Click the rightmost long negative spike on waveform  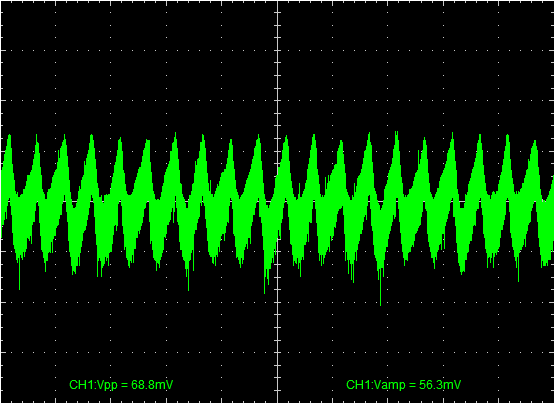(x=519, y=274)
